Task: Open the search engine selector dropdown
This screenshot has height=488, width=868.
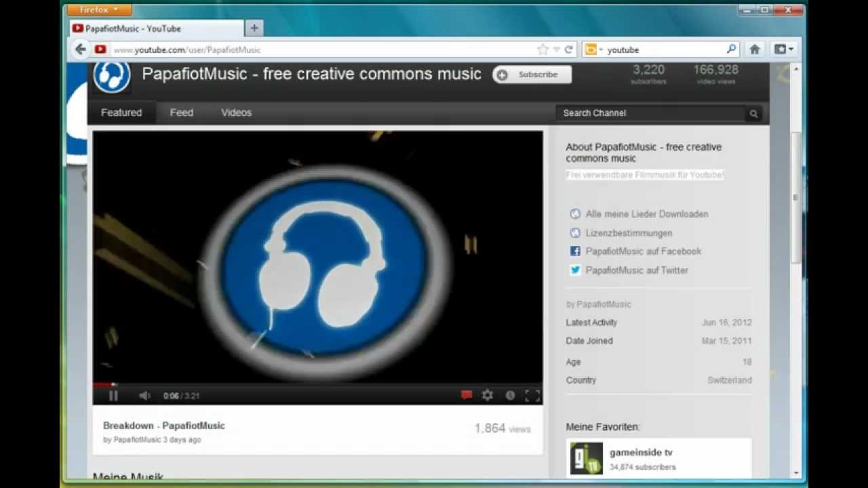Action: [594, 49]
